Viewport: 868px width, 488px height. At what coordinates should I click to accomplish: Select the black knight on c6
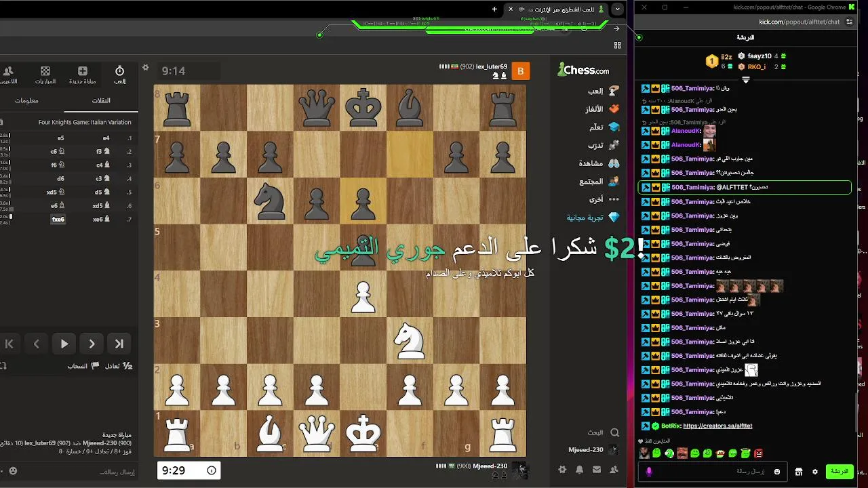(x=269, y=201)
